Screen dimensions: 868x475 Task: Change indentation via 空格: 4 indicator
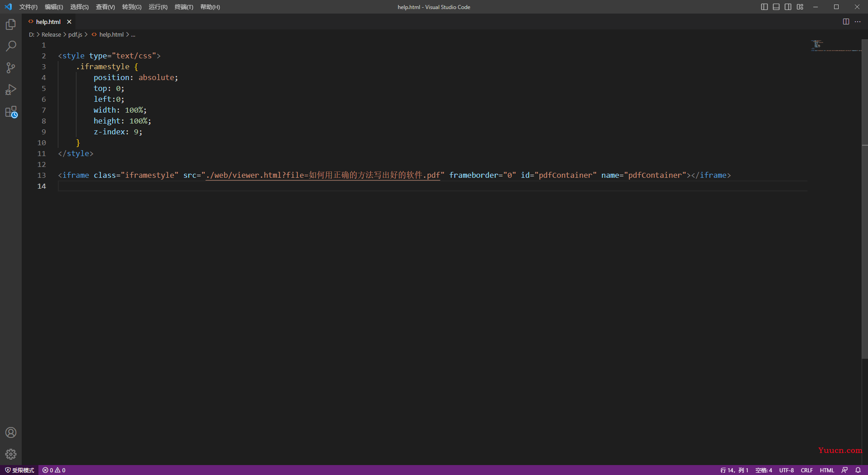click(764, 470)
